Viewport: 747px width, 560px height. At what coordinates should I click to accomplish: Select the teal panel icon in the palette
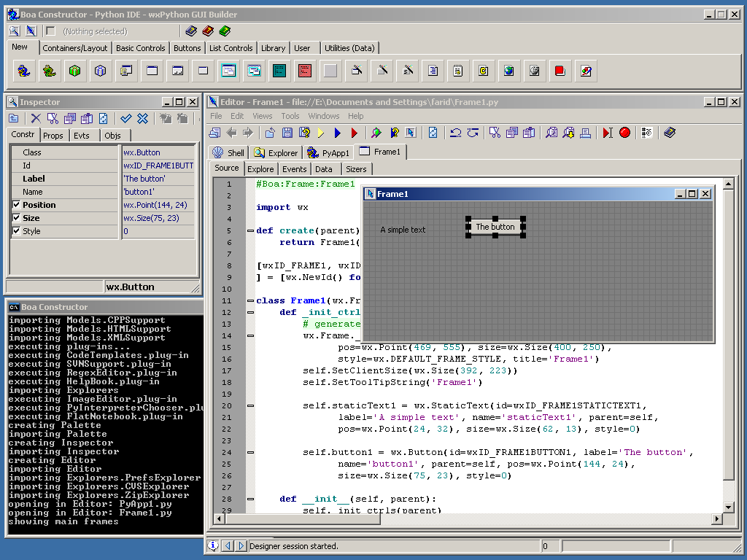pos(279,71)
